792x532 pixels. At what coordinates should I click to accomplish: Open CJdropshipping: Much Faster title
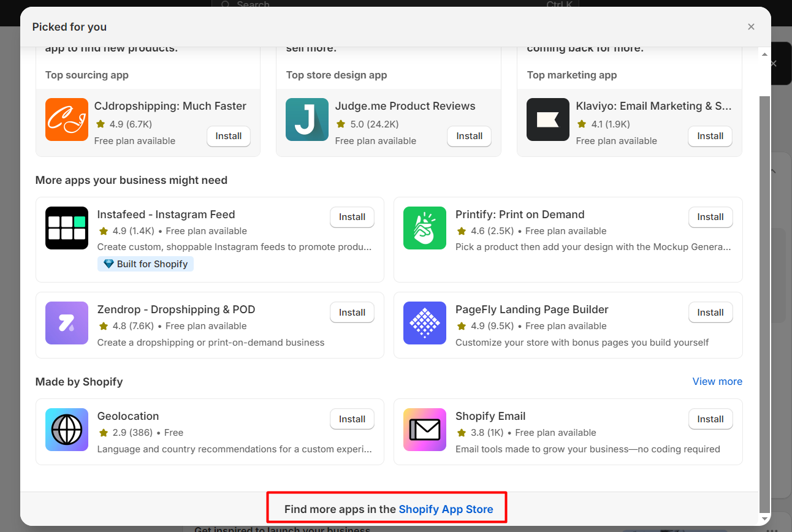pyautogui.click(x=170, y=106)
